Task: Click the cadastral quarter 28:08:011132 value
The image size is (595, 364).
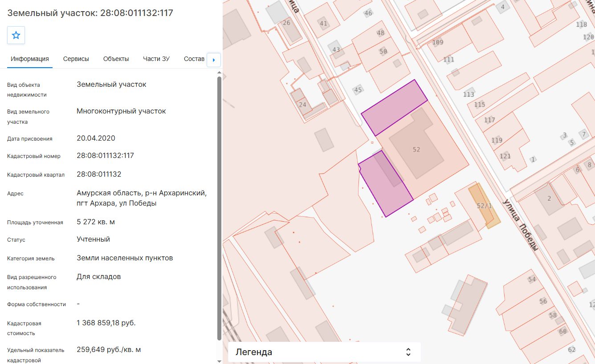Action: pyautogui.click(x=99, y=174)
